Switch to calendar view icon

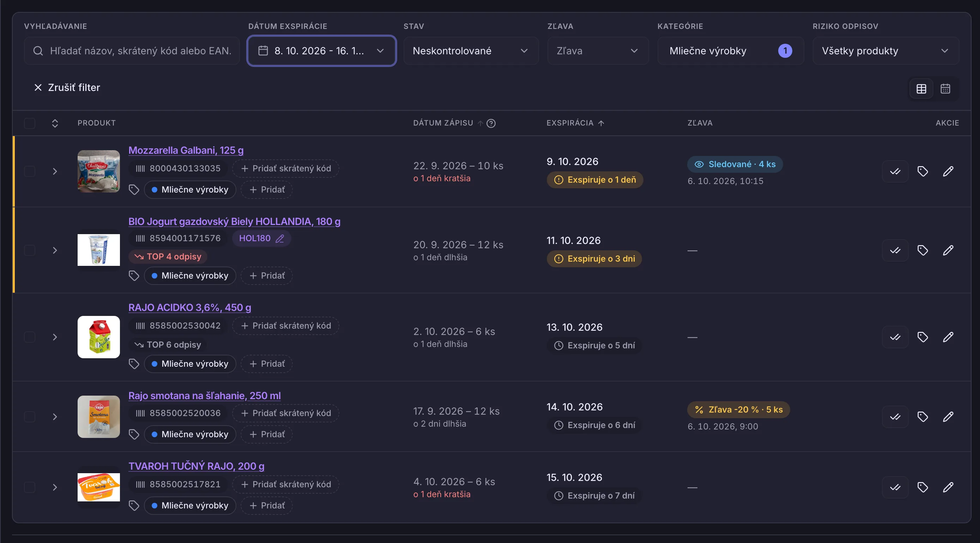945,89
